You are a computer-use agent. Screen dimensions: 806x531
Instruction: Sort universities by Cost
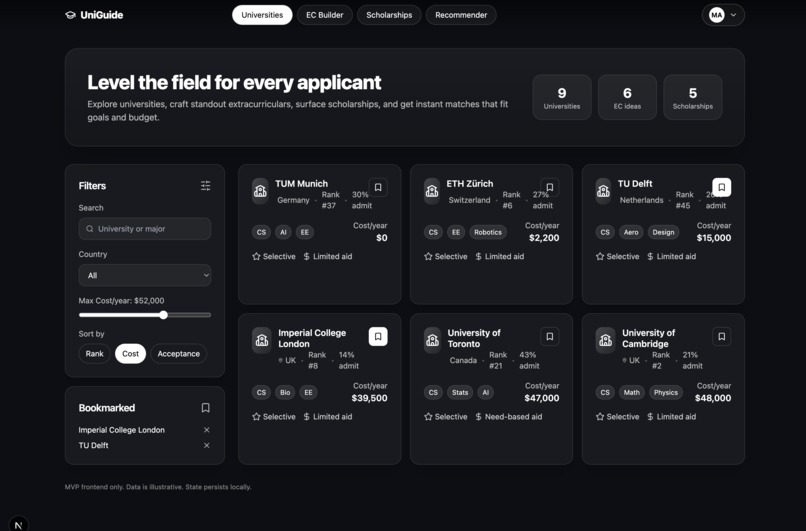click(x=131, y=354)
